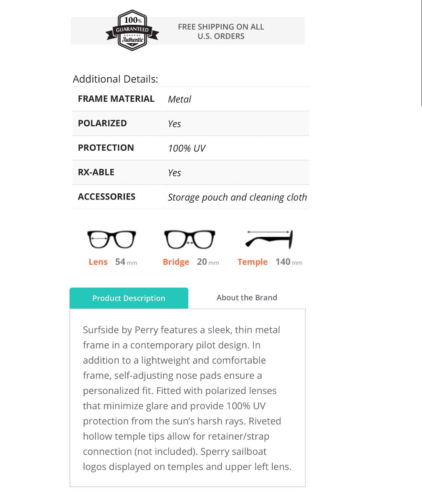
Task: Click the 100% Guaranteed Authentic badge
Action: (x=133, y=30)
